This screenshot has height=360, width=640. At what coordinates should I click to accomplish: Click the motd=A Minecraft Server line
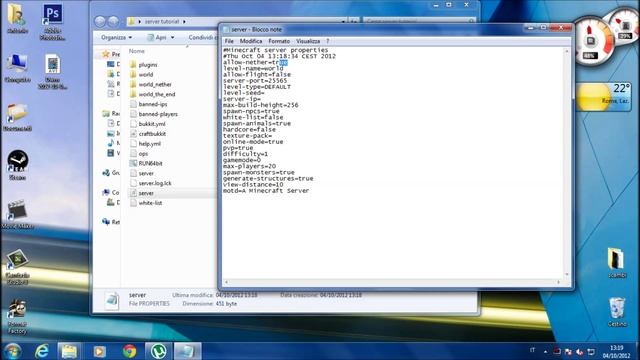pyautogui.click(x=266, y=191)
